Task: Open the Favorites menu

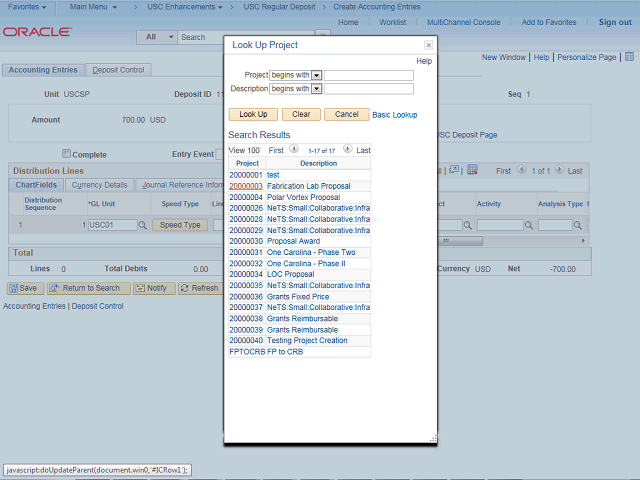Action: [27, 7]
